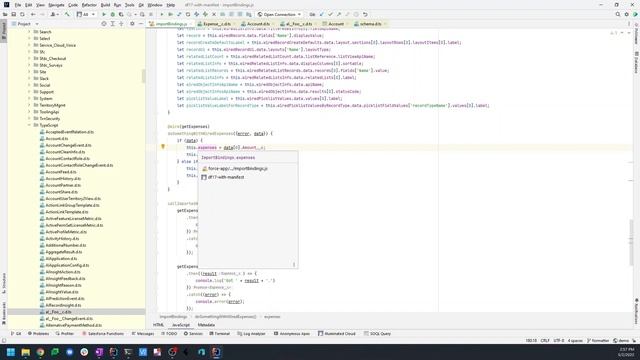
Task: Click the Build hammer icon
Action: point(67,14)
